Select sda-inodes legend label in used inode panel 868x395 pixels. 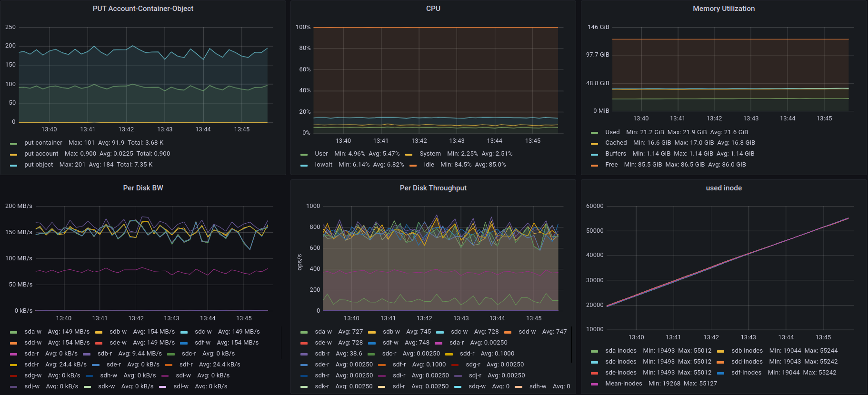click(620, 351)
